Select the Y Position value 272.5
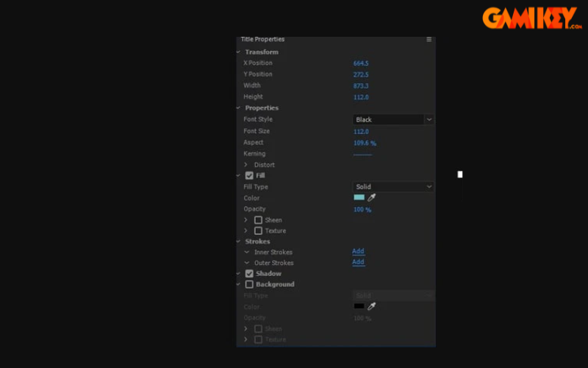This screenshot has height=368, width=588. [x=361, y=75]
